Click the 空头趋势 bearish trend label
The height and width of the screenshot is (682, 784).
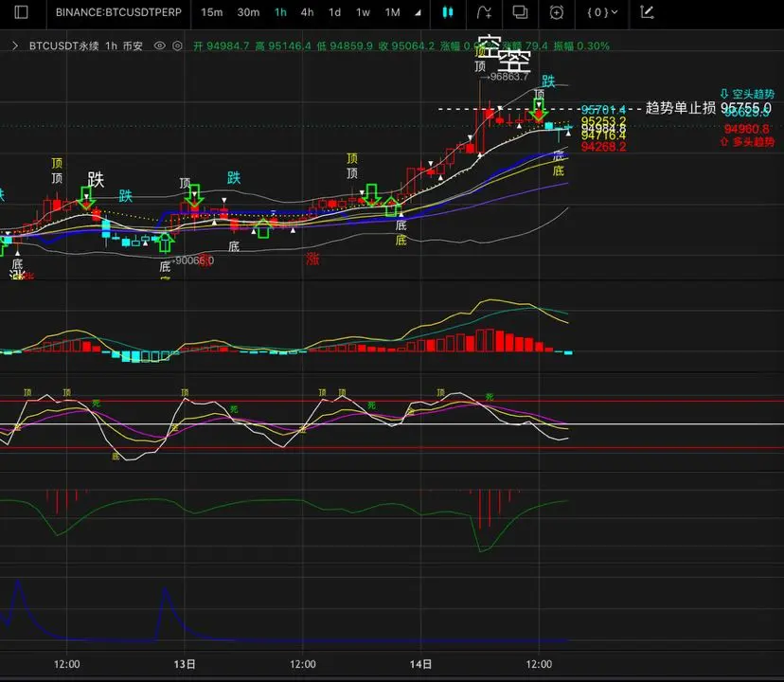point(747,94)
